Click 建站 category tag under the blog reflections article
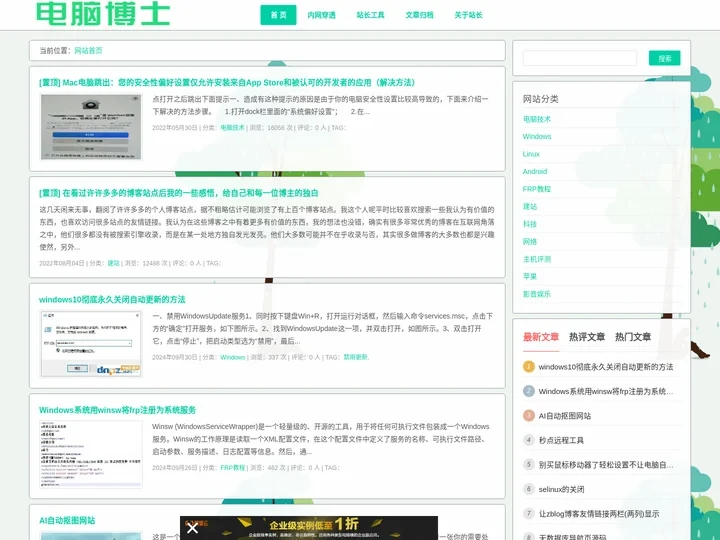The width and height of the screenshot is (720, 540). tap(113, 263)
